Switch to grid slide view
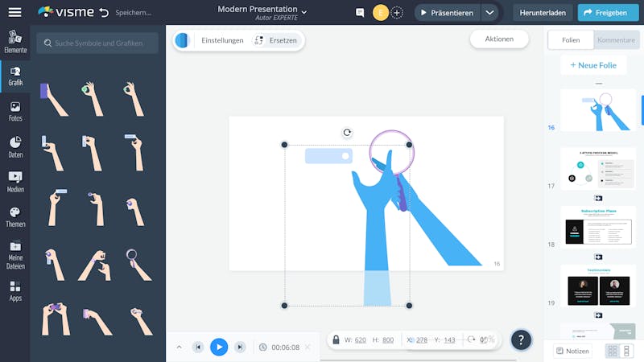This screenshot has width=644, height=362. 612,351
